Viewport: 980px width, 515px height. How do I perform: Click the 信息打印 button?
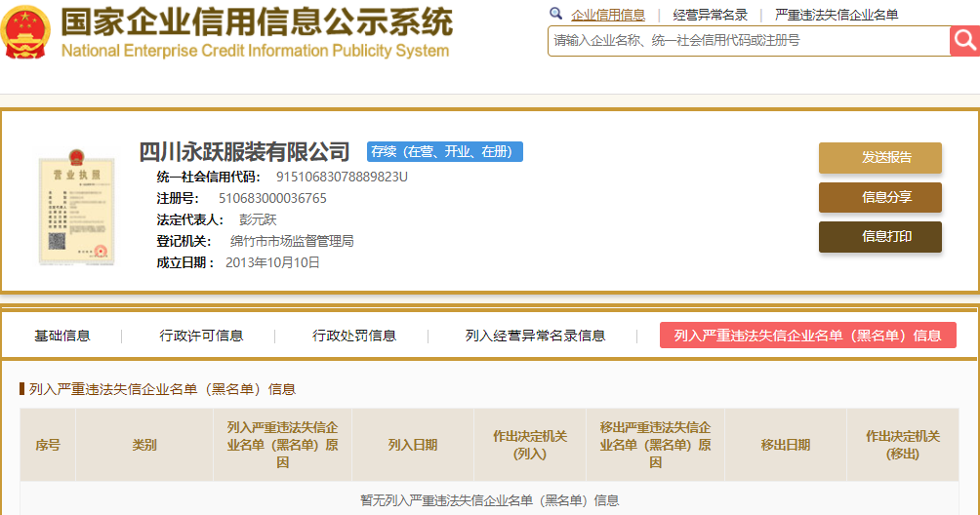[x=880, y=237]
